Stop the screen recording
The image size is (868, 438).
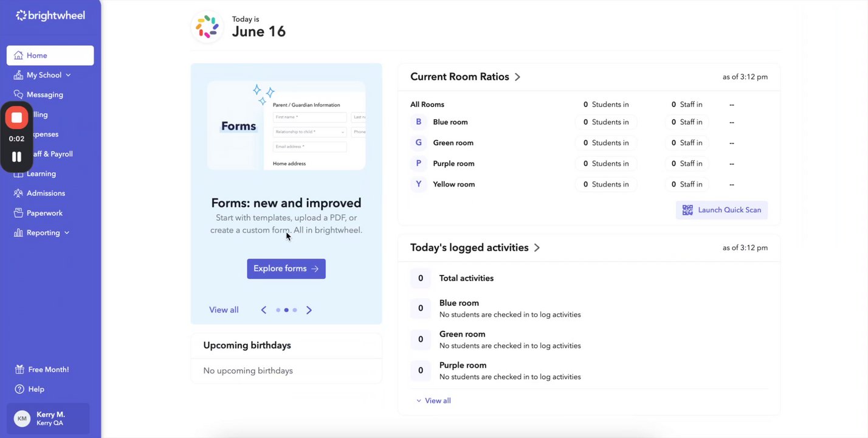click(17, 117)
